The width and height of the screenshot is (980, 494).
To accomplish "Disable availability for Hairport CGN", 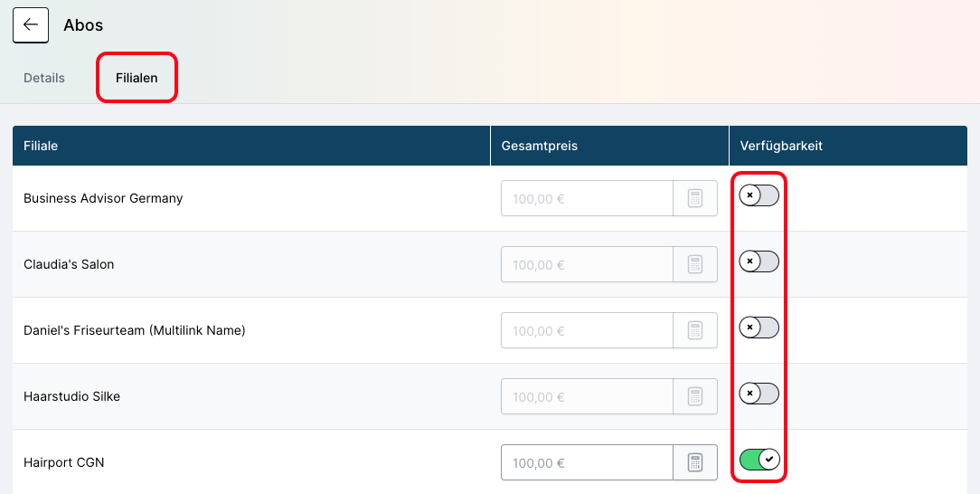I will (x=759, y=460).
